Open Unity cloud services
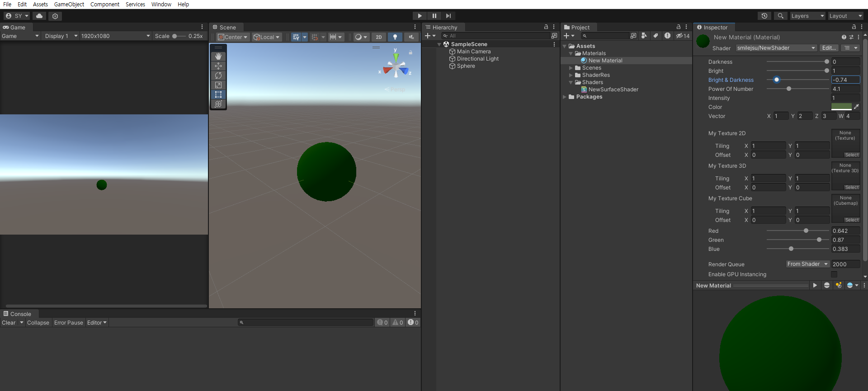The height and width of the screenshot is (391, 868). 40,16
